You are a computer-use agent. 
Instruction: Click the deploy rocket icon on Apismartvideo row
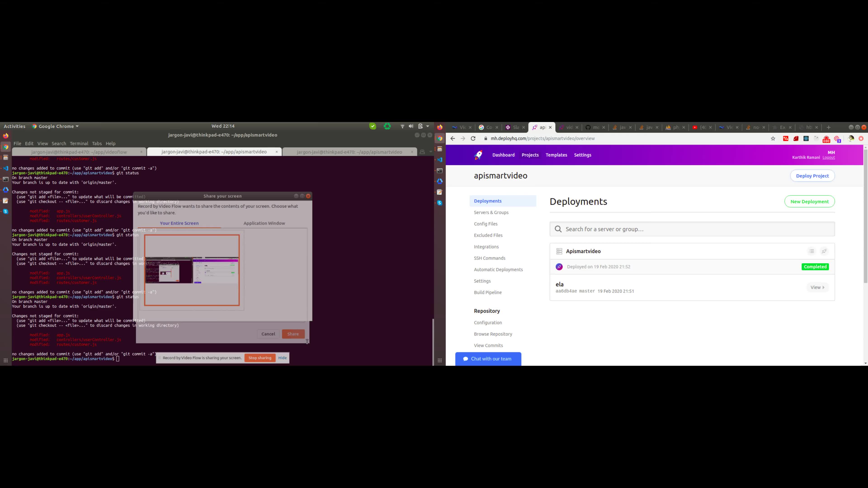click(824, 251)
